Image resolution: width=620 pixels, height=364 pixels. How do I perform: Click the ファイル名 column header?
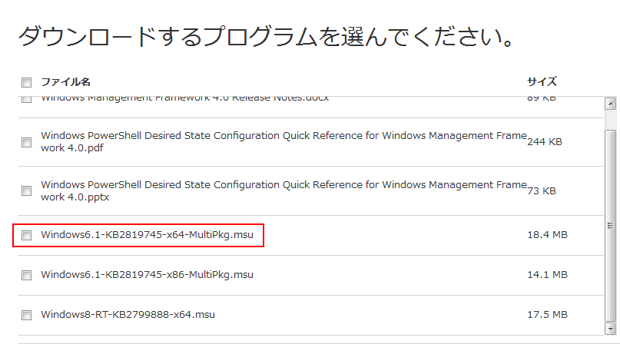tap(66, 81)
